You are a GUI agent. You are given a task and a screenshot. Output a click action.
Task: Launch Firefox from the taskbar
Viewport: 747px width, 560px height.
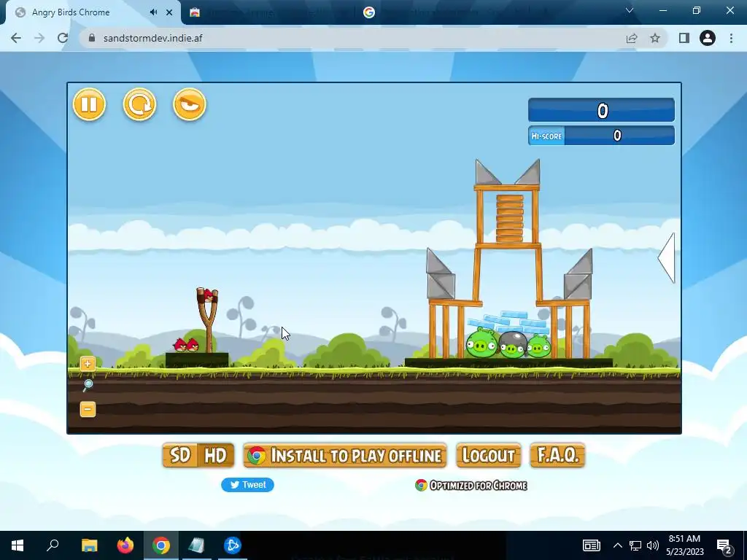coord(125,545)
